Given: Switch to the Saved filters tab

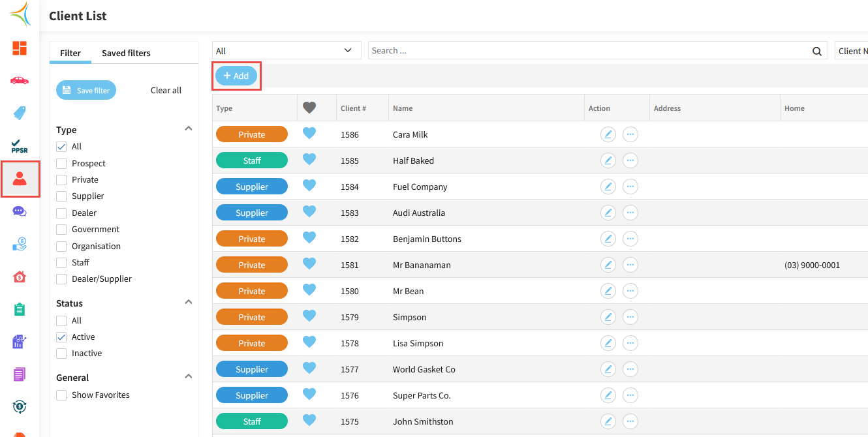Looking at the screenshot, I should tap(126, 53).
